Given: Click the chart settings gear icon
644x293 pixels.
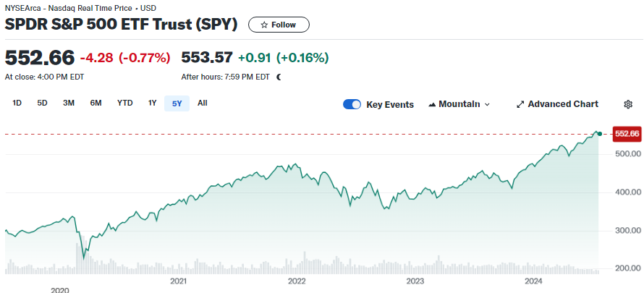Looking at the screenshot, I should click(628, 104).
